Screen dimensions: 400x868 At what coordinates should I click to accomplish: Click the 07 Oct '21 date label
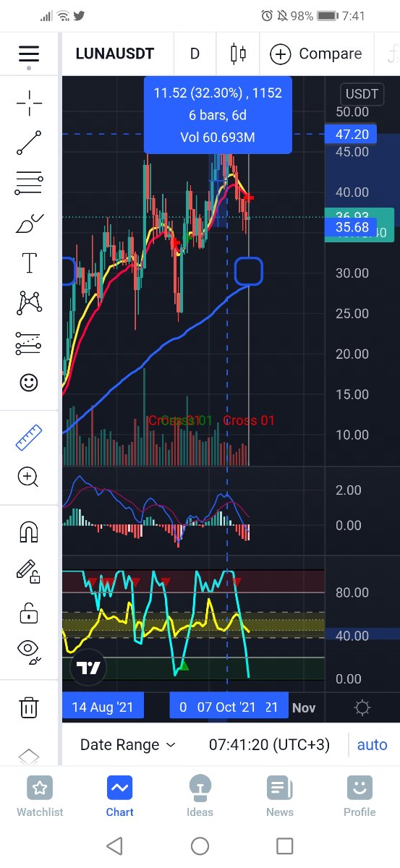click(226, 707)
